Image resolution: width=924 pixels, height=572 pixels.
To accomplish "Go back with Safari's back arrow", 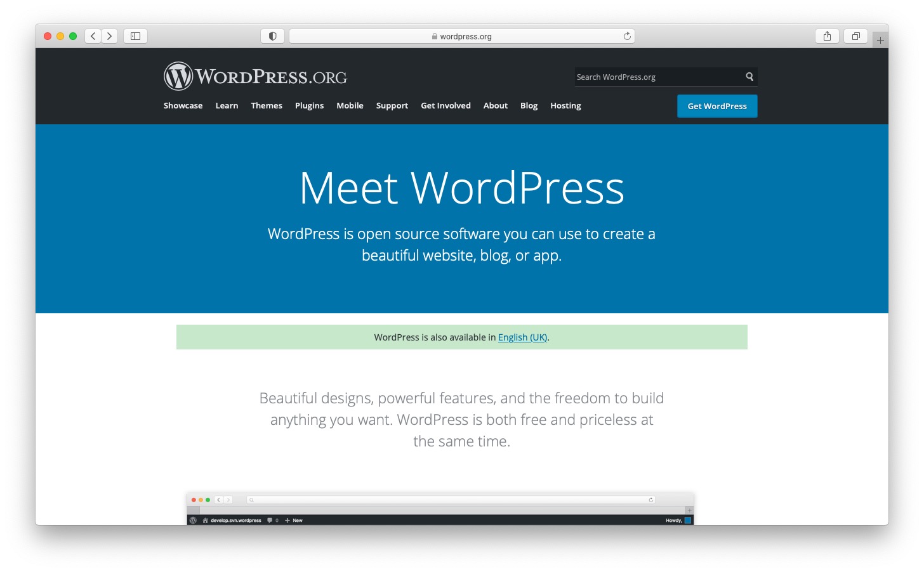I will 93,36.
